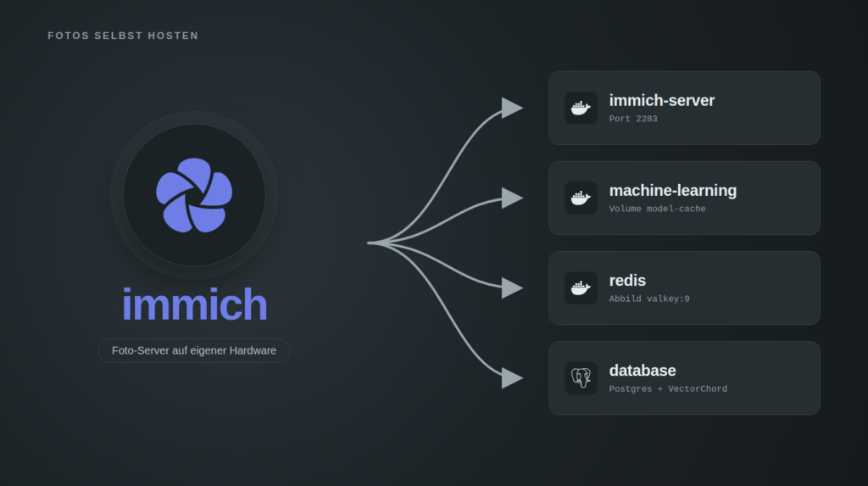
Task: Select the redis title
Action: click(x=627, y=281)
